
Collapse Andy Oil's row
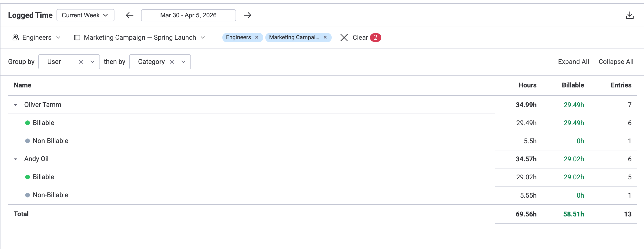point(15,159)
